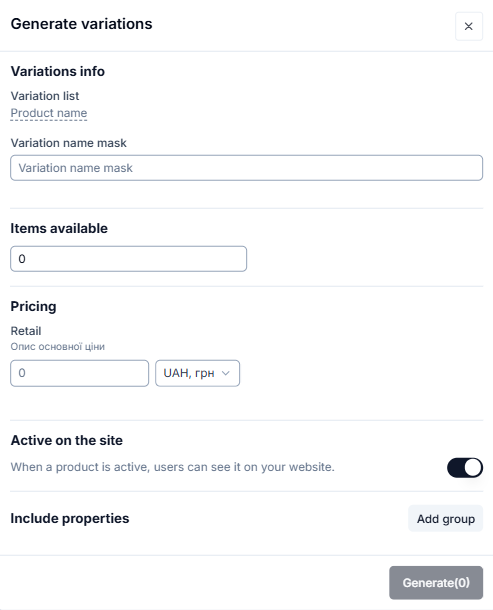Click the chevron arrow in currency selector
493x610 pixels.
click(226, 373)
